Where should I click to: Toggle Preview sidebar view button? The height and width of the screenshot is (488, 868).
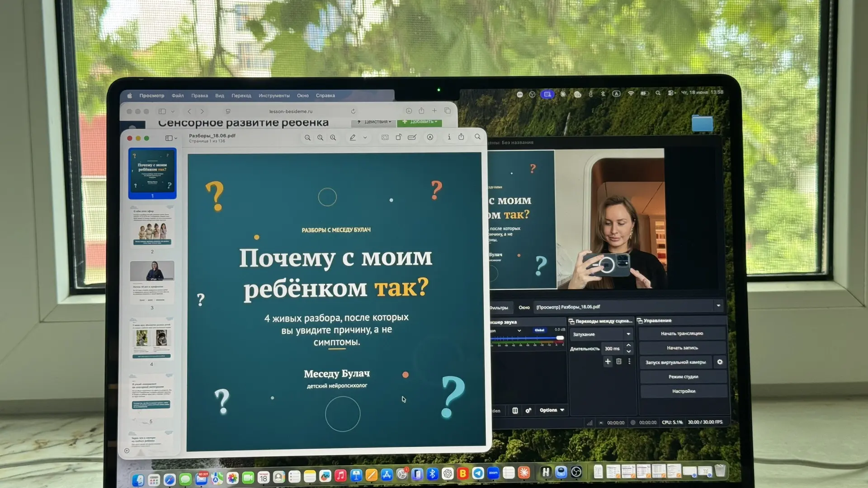tap(169, 138)
